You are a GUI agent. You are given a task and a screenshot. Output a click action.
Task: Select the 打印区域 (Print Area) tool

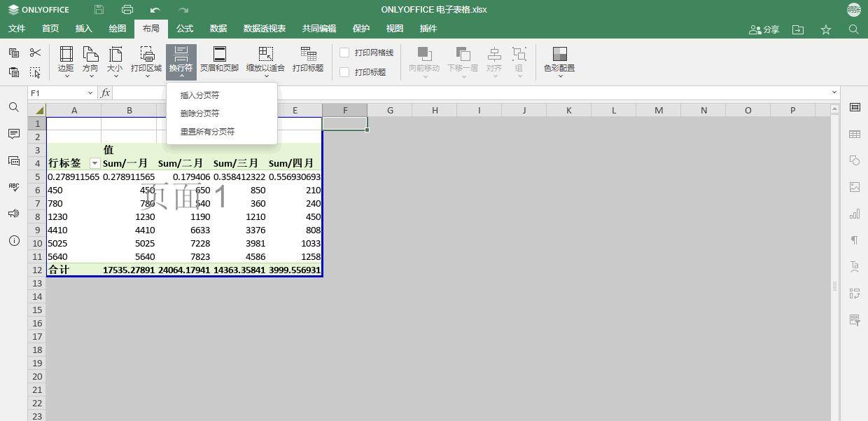(146, 60)
